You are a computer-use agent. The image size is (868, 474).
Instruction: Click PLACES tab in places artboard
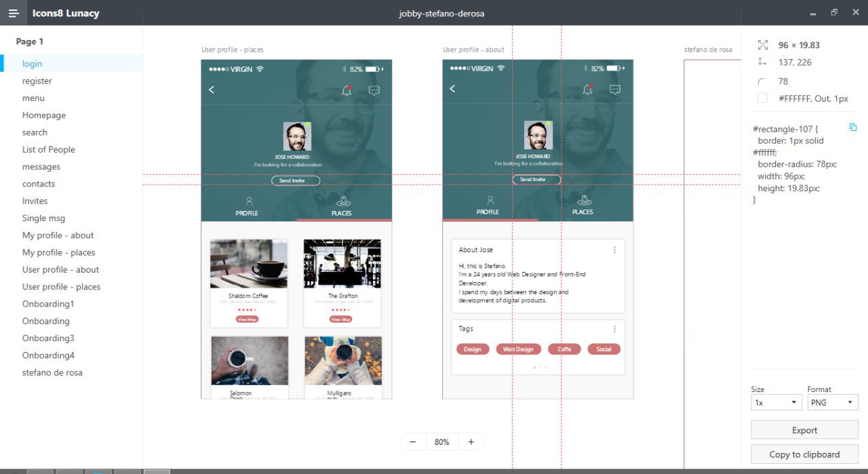tap(342, 205)
